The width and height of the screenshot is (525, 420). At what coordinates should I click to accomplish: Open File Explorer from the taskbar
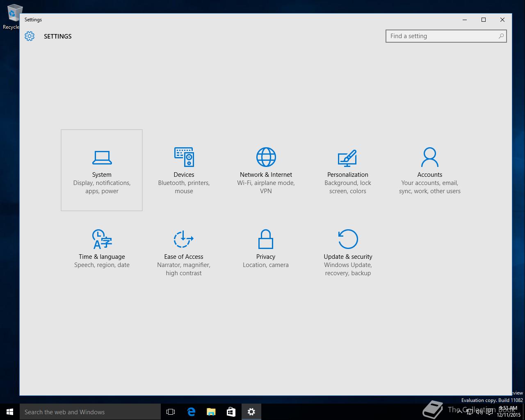tap(211, 412)
